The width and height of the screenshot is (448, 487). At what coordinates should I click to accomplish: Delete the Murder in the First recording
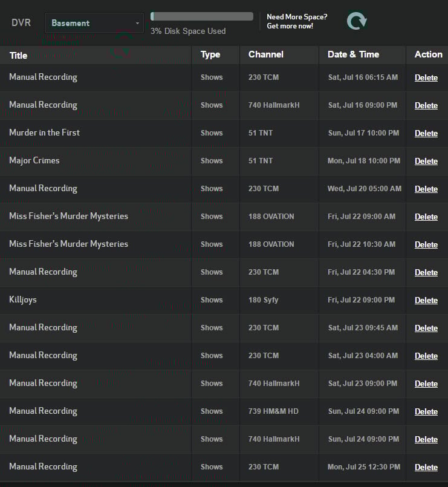point(426,133)
